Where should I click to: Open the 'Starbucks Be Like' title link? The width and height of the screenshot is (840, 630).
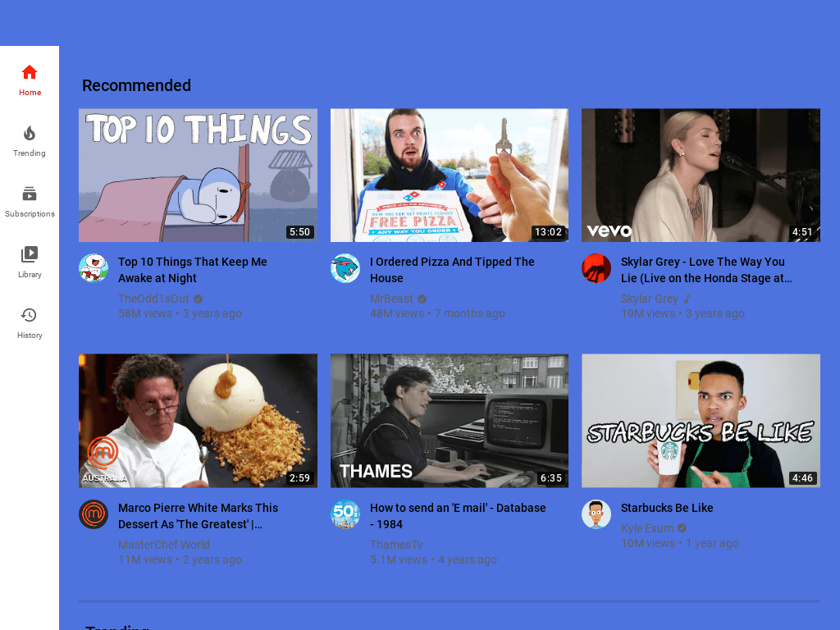click(x=667, y=508)
